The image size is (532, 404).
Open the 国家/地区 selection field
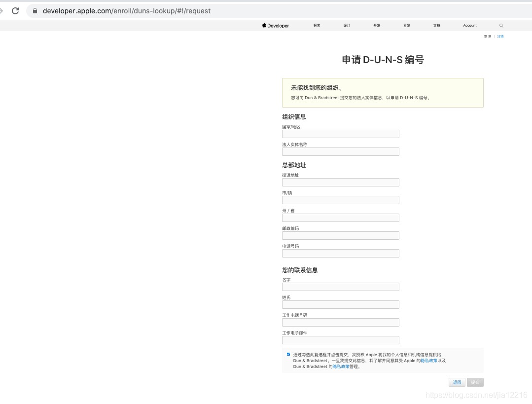click(340, 134)
